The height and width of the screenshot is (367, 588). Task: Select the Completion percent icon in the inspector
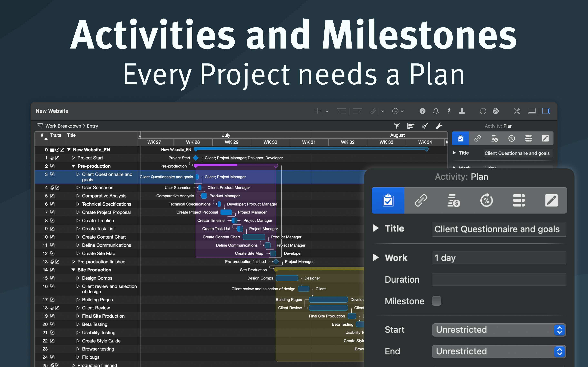click(x=487, y=200)
